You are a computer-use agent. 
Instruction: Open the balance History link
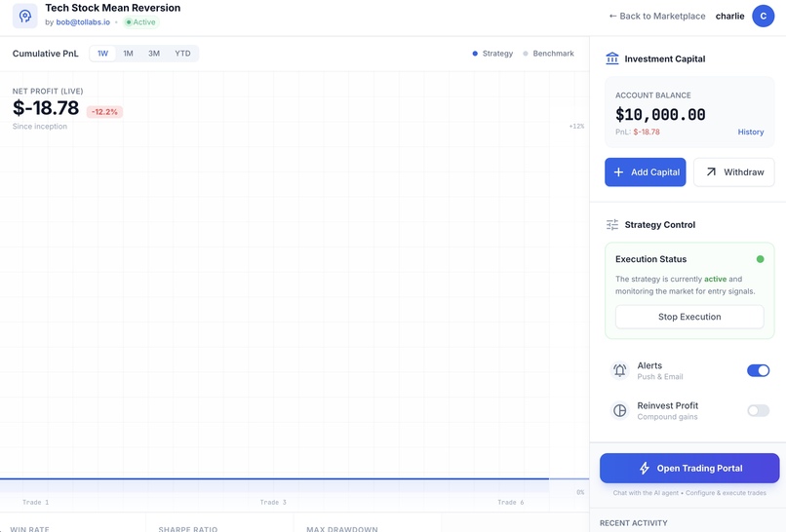[751, 133]
